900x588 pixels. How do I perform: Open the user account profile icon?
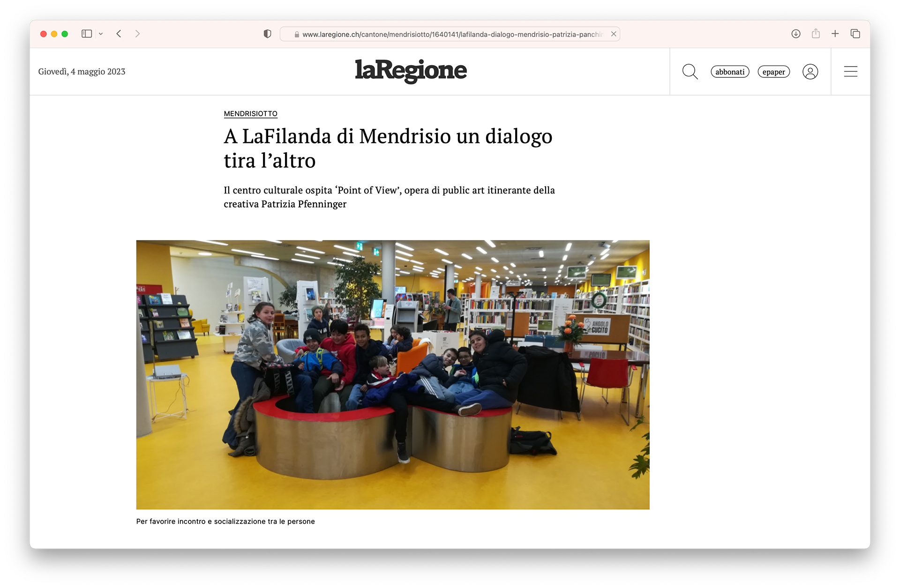click(x=810, y=72)
